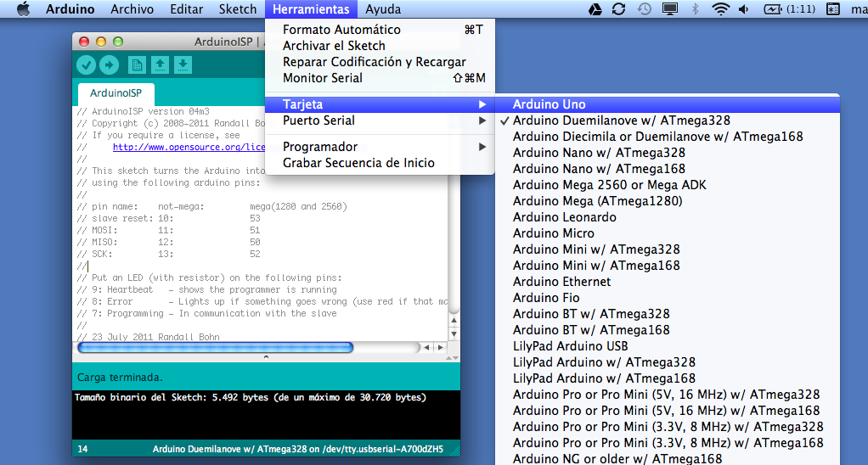Click horizontal scrollbar left arrow
This screenshot has width=868, height=465.
426,347
